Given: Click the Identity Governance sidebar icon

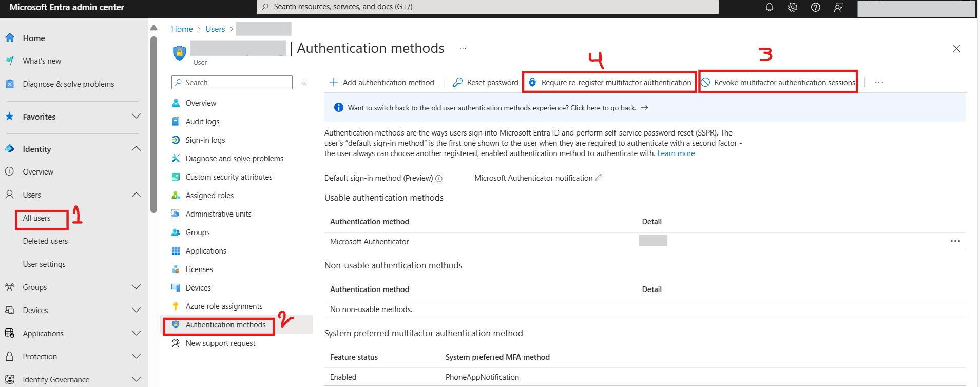Looking at the screenshot, I should [10, 379].
